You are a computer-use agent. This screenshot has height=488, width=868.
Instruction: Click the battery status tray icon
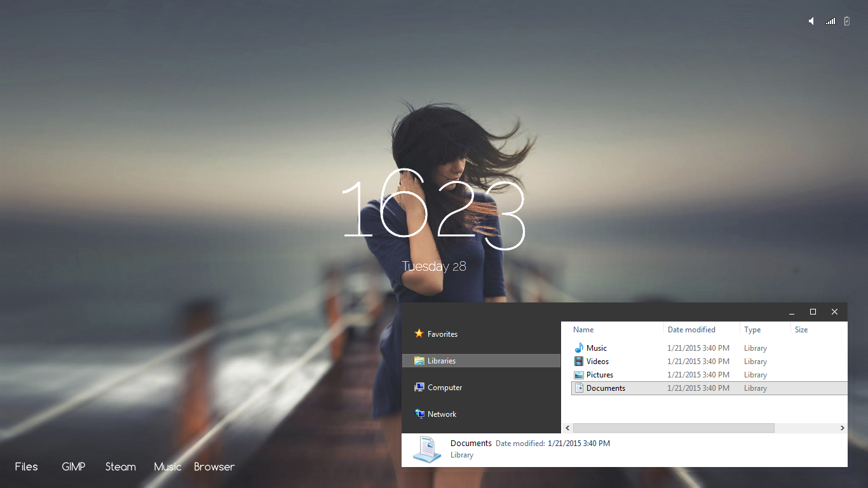[847, 21]
